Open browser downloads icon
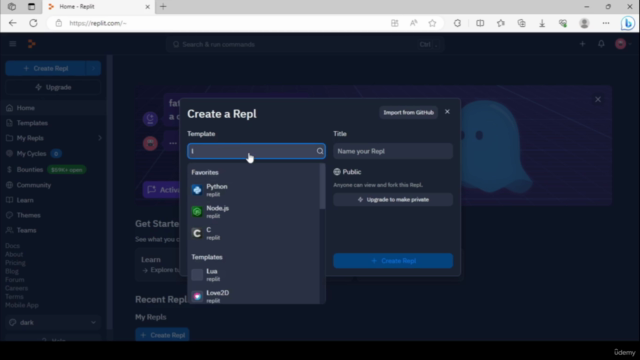Screen dimensions: 640x360 pyautogui.click(x=542, y=23)
